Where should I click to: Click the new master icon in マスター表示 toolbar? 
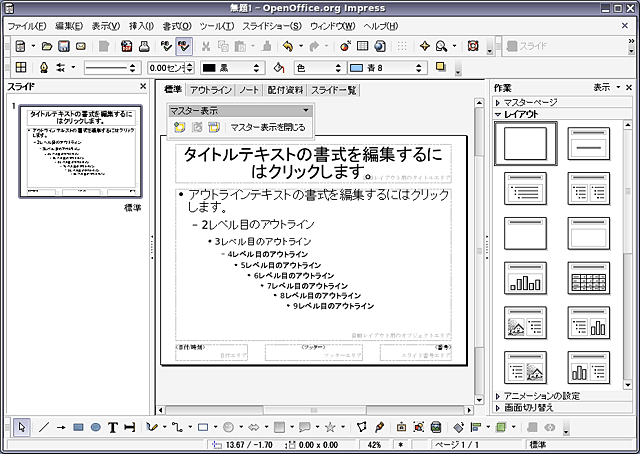click(x=179, y=127)
